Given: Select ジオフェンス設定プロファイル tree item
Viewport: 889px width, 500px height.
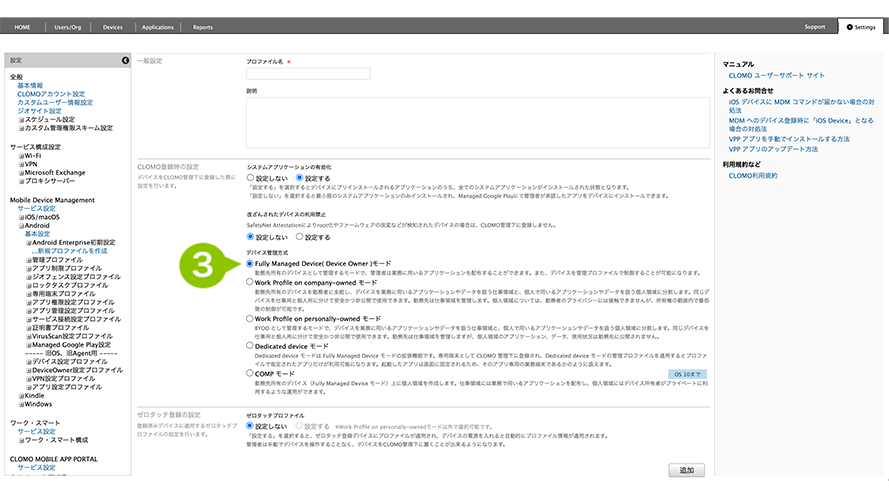Looking at the screenshot, I should [76, 277].
